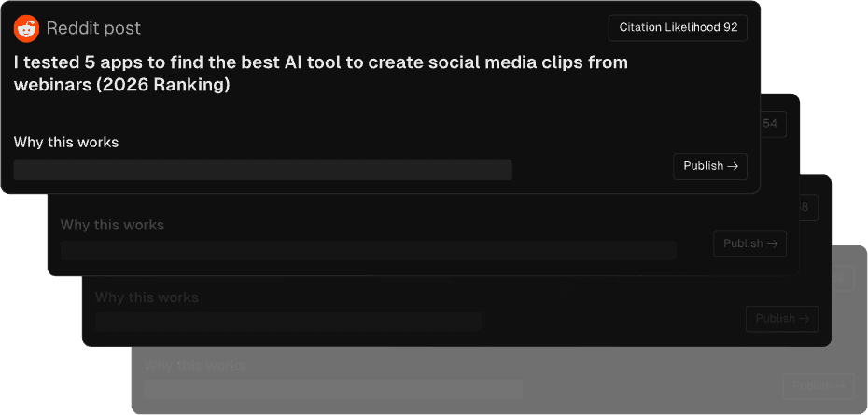Image resolution: width=868 pixels, height=415 pixels.
Task: Click "Why this works" on the Reddit card
Action: pos(66,143)
